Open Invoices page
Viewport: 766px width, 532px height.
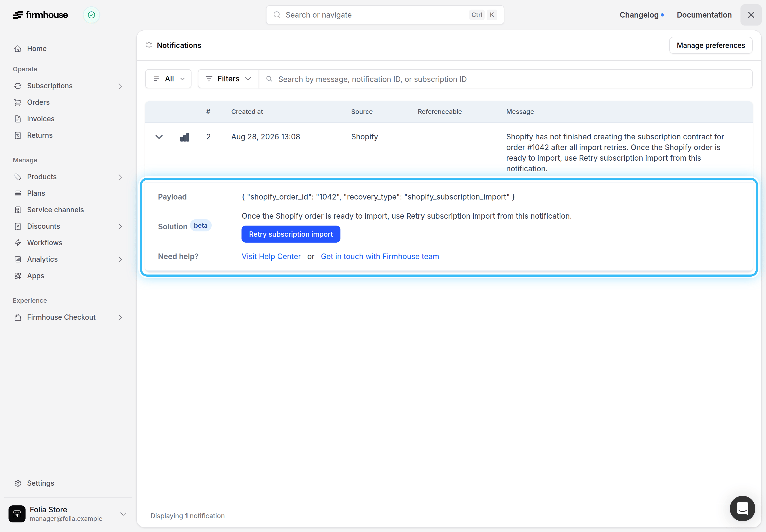tap(41, 119)
